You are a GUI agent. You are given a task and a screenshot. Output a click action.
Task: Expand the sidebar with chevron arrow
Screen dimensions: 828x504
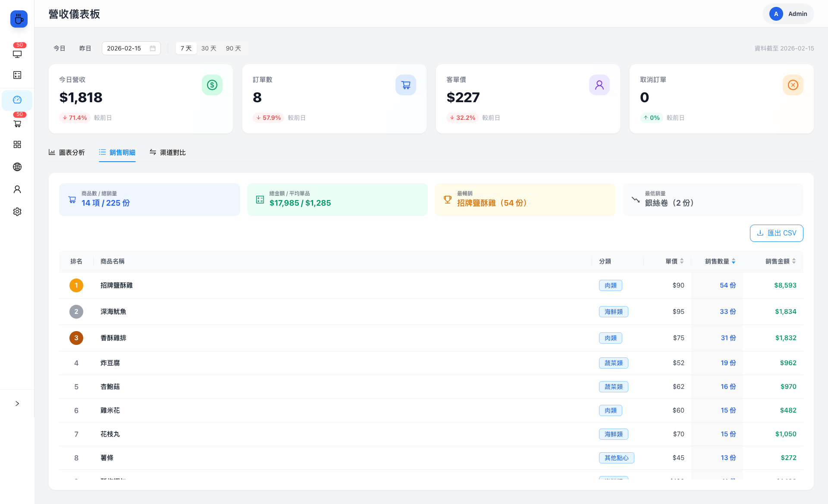click(x=17, y=404)
